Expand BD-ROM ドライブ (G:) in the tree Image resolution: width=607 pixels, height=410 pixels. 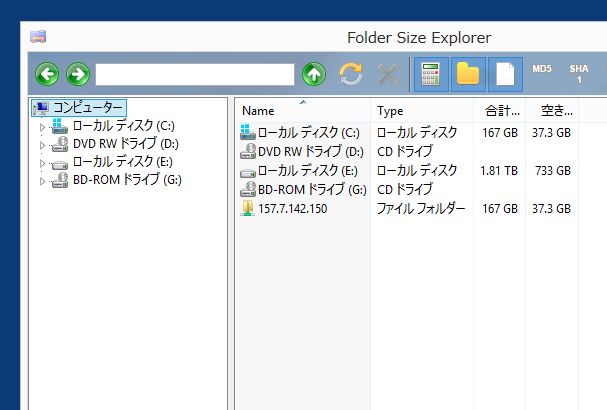pyautogui.click(x=42, y=181)
